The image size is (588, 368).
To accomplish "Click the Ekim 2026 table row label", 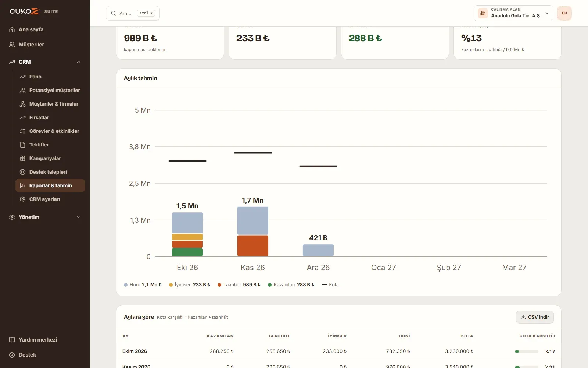I will click(135, 351).
